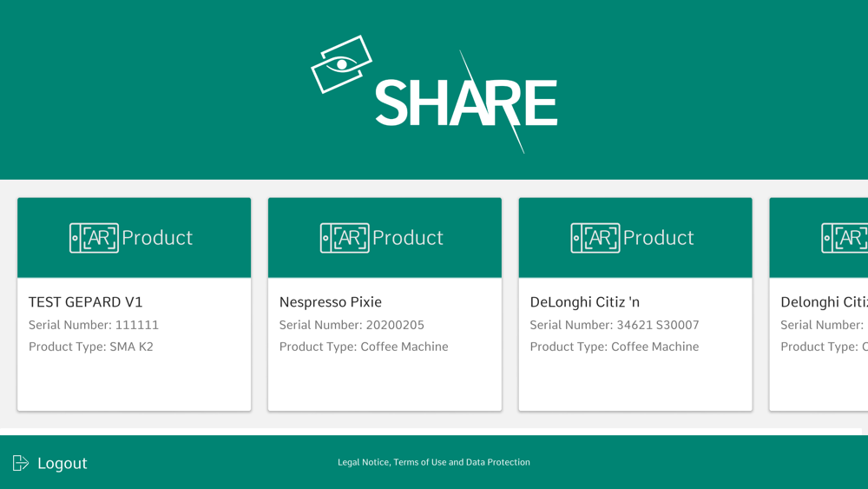Image resolution: width=868 pixels, height=489 pixels.
Task: Click the horizontal scrollbar below product cards
Action: click(x=431, y=432)
